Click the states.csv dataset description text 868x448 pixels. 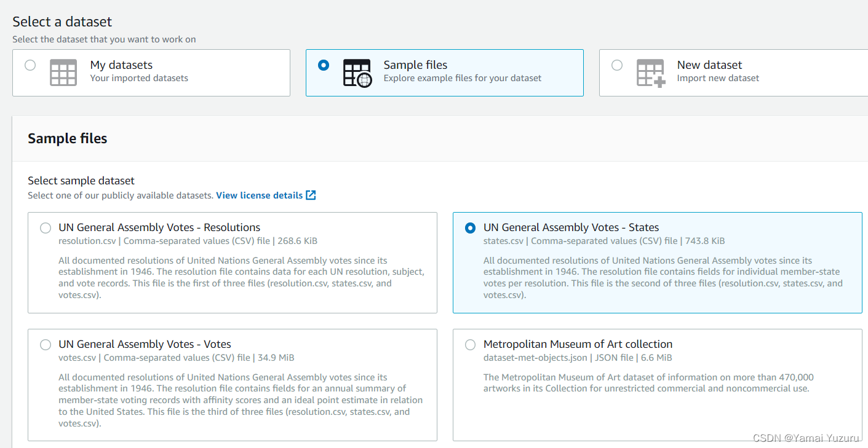point(663,278)
